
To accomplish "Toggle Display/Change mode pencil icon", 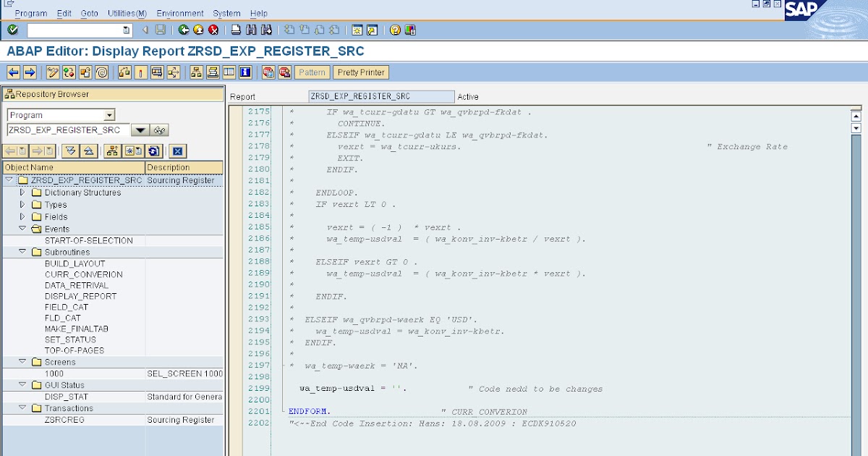I will tap(53, 72).
